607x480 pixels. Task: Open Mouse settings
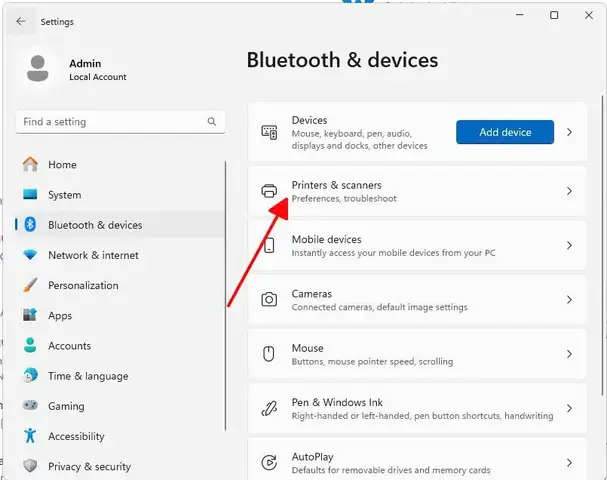tap(417, 354)
